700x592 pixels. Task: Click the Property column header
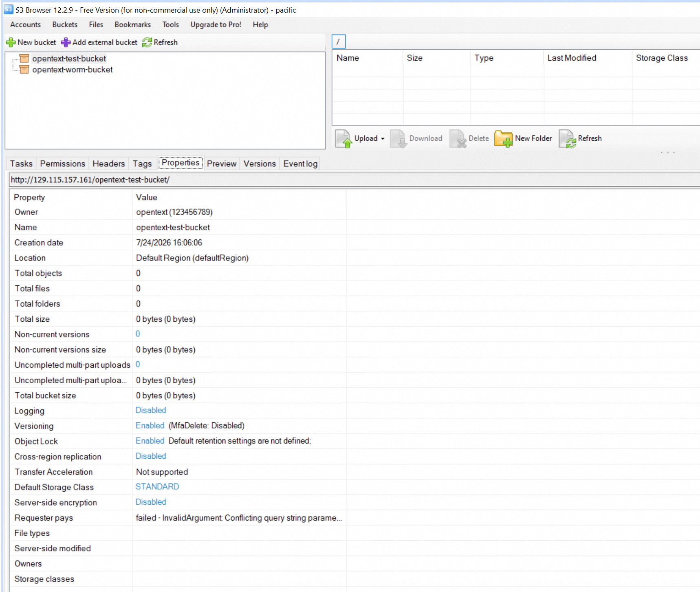click(x=71, y=197)
